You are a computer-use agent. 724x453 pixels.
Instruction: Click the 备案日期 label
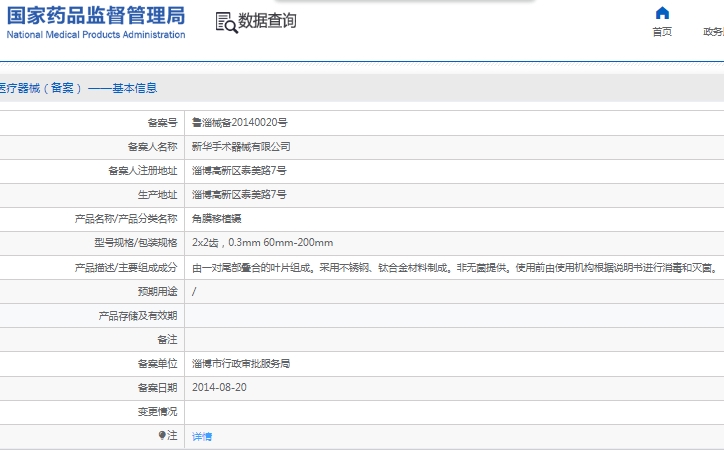tap(157, 387)
